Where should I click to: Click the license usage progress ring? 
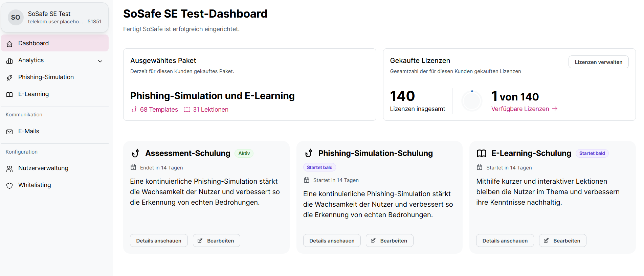[x=472, y=101]
